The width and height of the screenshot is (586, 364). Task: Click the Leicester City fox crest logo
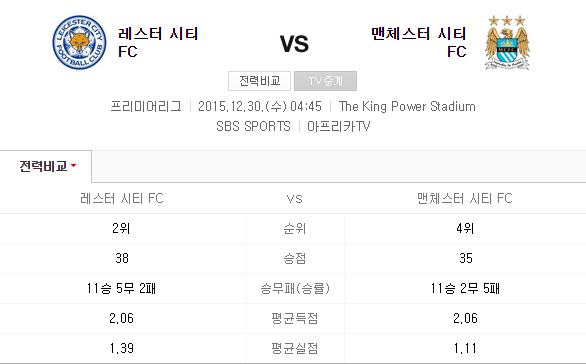click(x=79, y=42)
